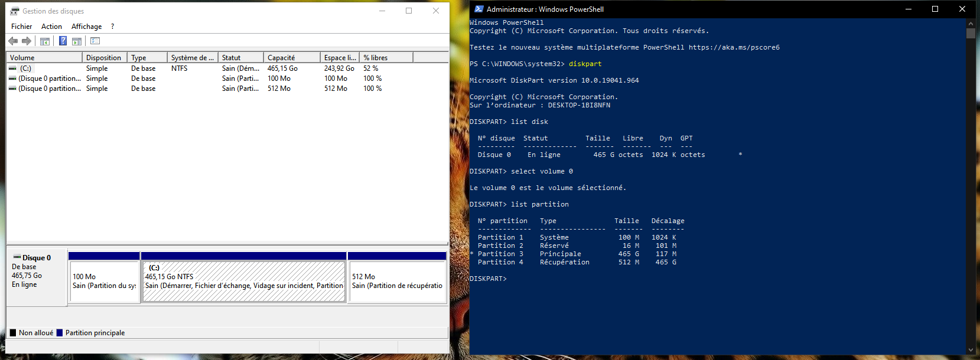This screenshot has height=360, width=980.
Task: Click the drive icon beside (C:) volume row
Action: tap(12, 68)
